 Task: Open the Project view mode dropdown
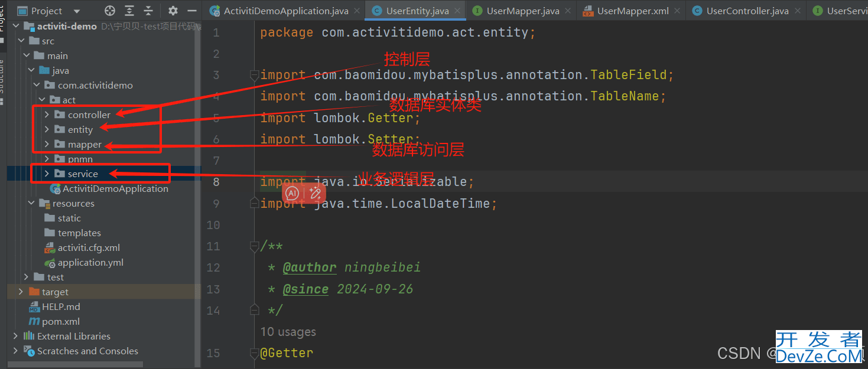point(77,11)
